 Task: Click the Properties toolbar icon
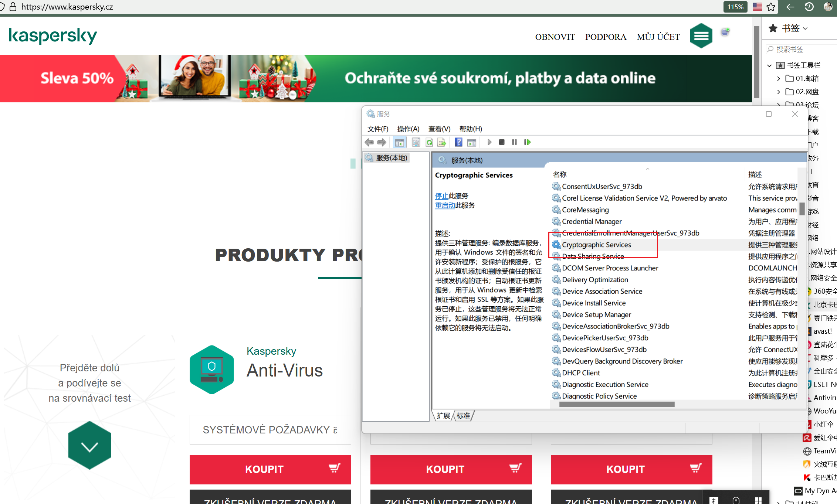tap(416, 142)
